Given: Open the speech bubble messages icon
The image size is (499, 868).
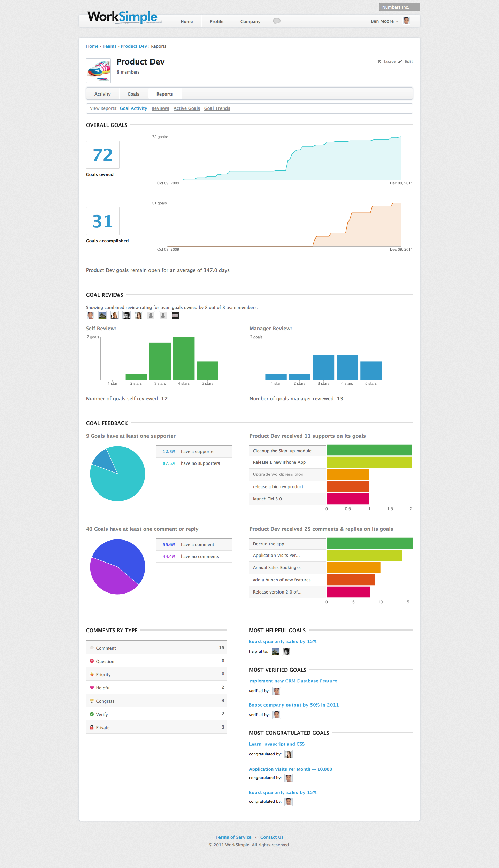Looking at the screenshot, I should 277,21.
